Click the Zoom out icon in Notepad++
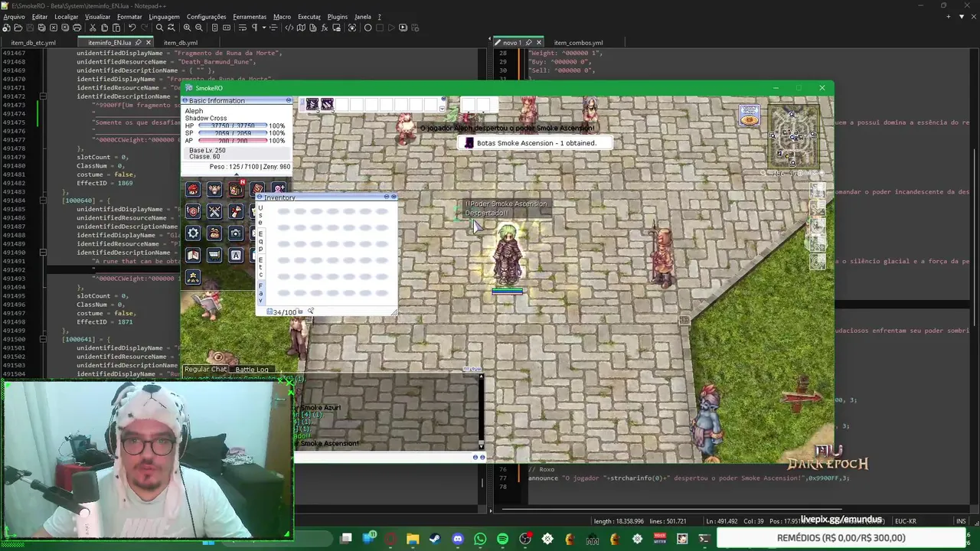 point(198,28)
